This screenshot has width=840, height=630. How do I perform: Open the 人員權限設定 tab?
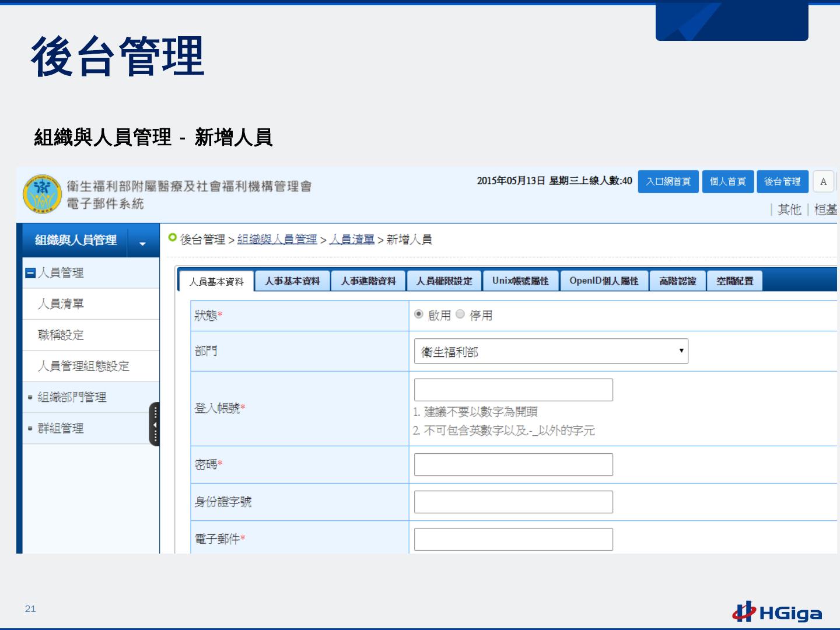click(444, 281)
